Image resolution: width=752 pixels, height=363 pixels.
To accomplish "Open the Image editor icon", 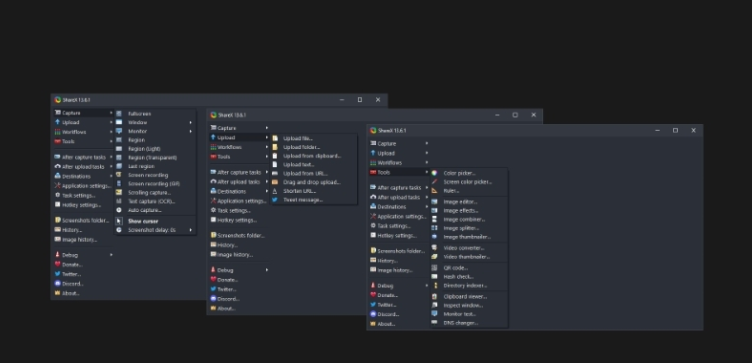I will (434, 202).
